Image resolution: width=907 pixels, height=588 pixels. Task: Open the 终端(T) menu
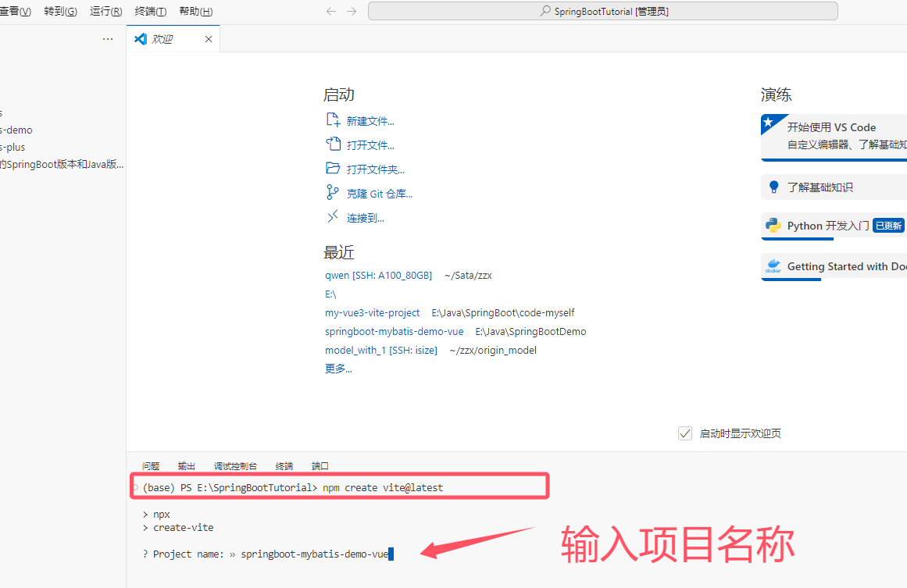pyautogui.click(x=151, y=11)
